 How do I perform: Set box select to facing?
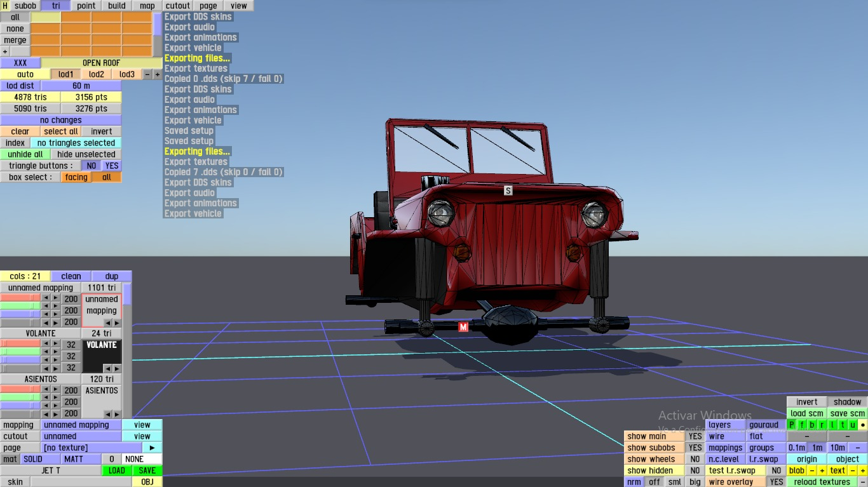coord(76,177)
